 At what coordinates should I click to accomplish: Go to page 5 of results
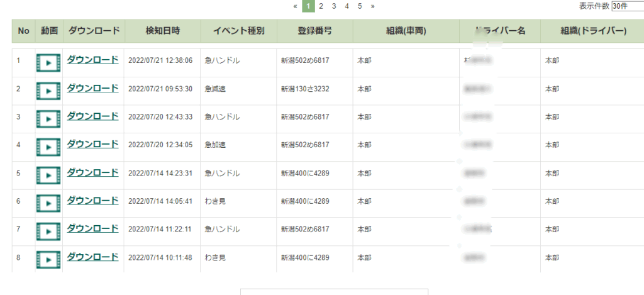click(360, 6)
